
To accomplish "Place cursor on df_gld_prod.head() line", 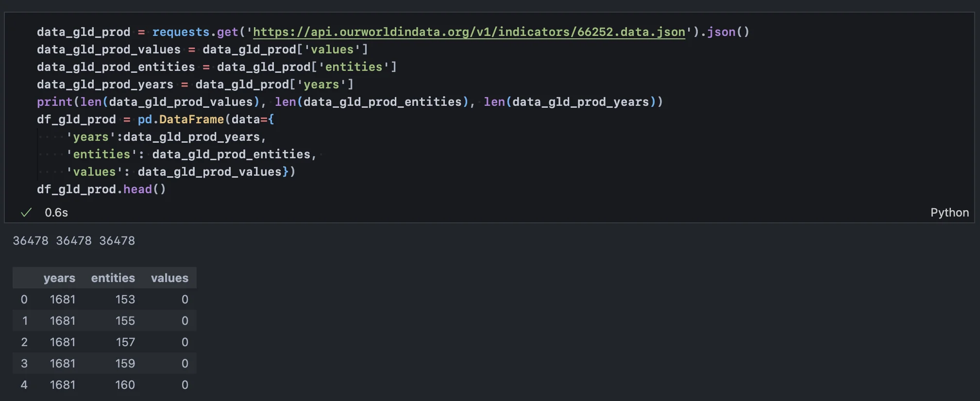I will pos(101,189).
